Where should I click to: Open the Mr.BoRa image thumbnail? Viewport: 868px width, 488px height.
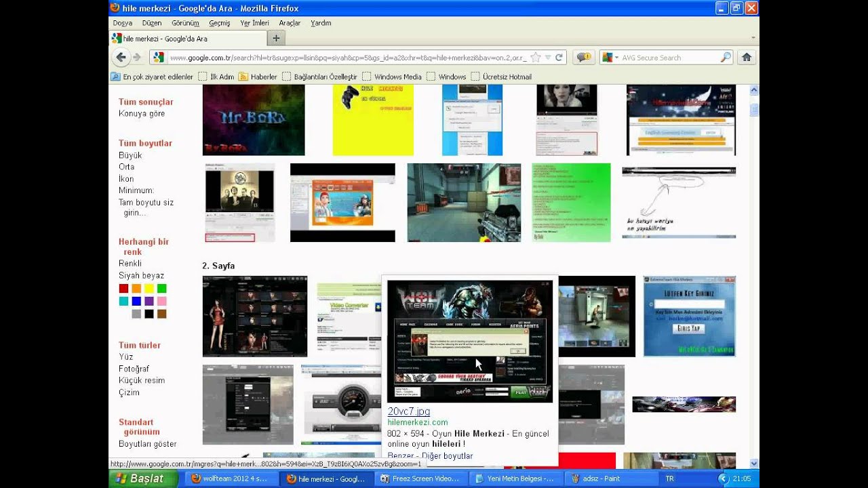[254, 120]
